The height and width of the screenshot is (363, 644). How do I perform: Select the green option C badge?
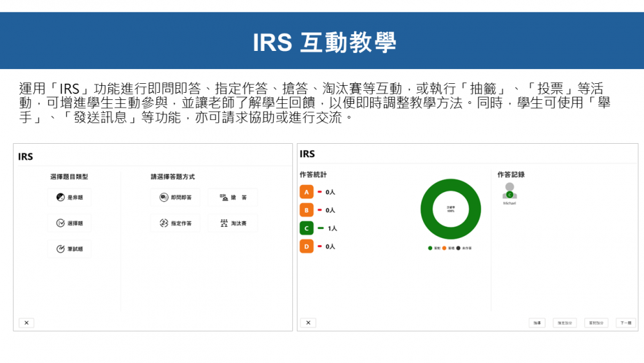tap(307, 228)
